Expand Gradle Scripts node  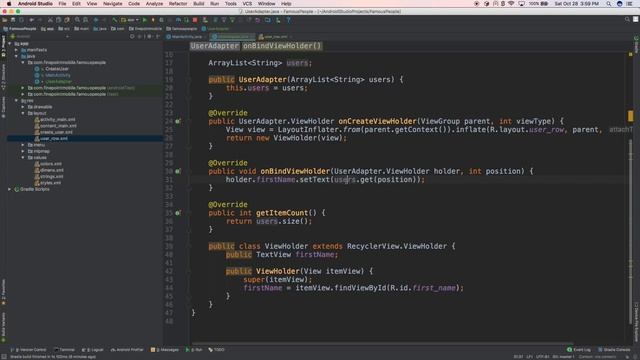pyautogui.click(x=10, y=189)
